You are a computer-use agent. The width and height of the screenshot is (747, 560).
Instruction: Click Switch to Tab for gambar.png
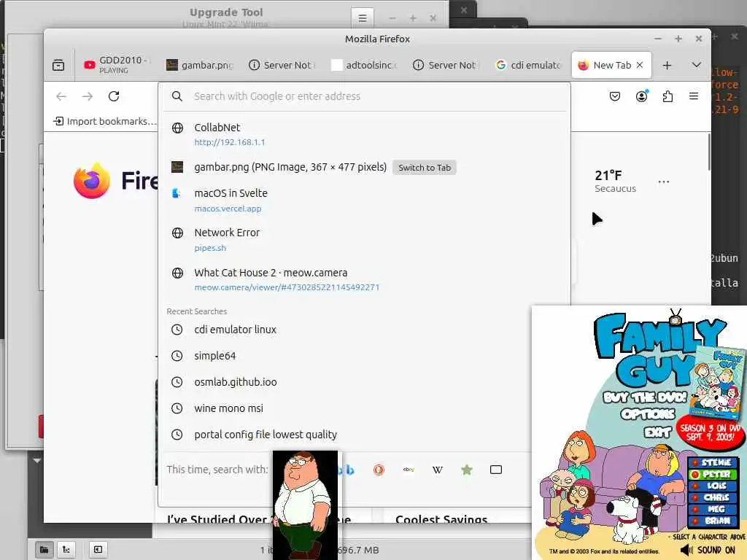425,168
